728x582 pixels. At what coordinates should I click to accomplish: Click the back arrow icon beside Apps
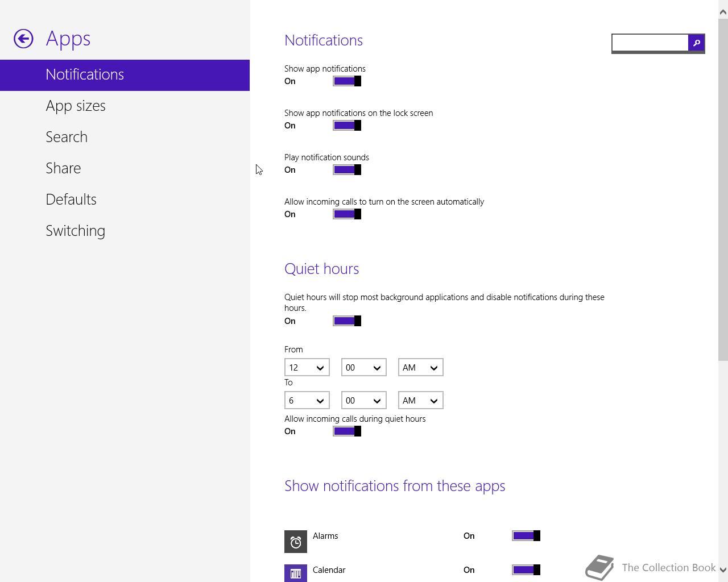pos(23,39)
